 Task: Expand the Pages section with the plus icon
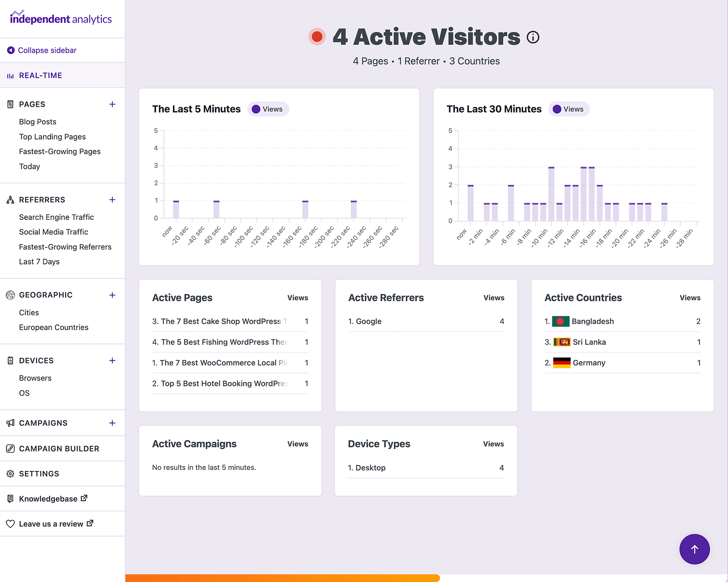[112, 104]
